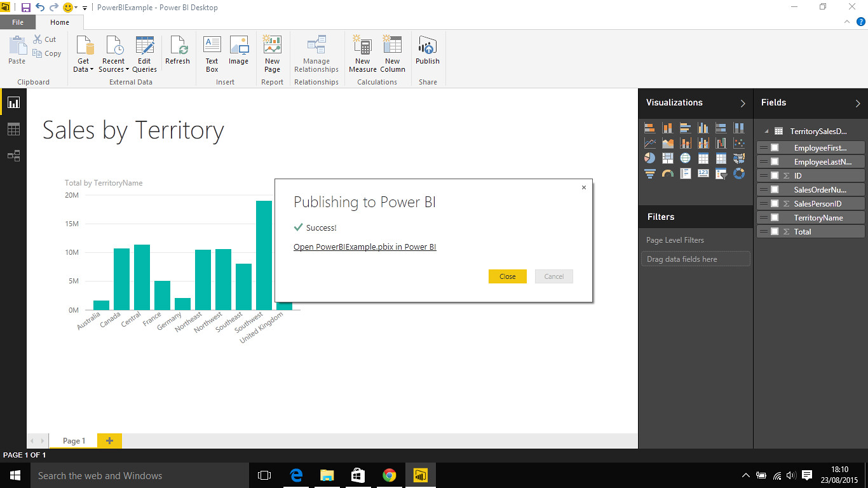Select the waterfall chart visualization
Image resolution: width=868 pixels, height=488 pixels.
721,143
